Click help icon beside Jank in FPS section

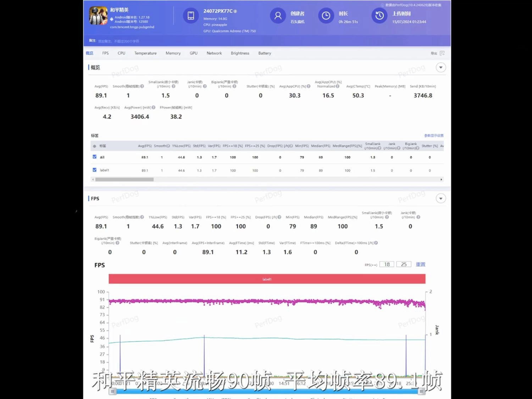[418, 217]
